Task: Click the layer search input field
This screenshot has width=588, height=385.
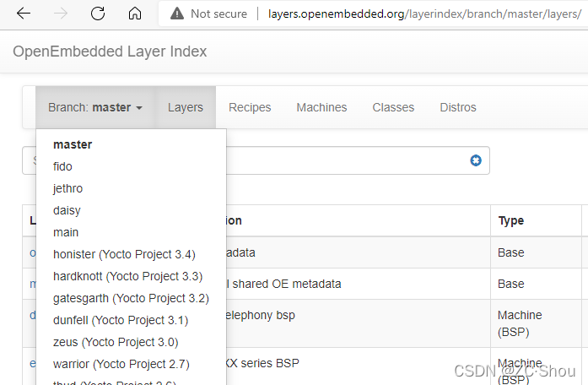Action: point(256,160)
